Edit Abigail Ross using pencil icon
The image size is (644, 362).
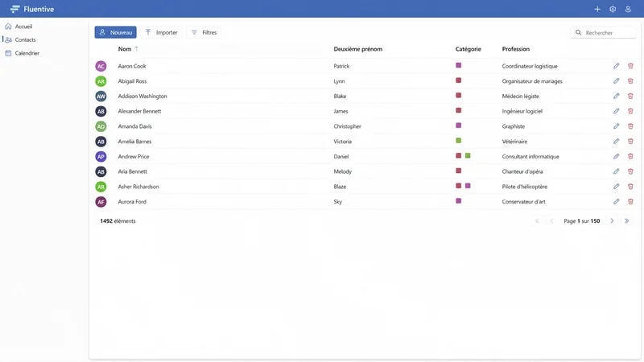coord(616,81)
